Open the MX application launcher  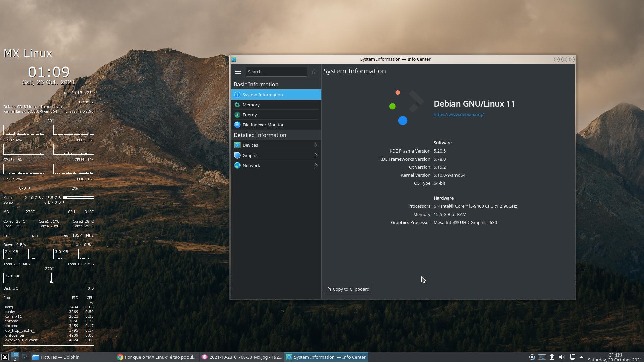(5, 357)
